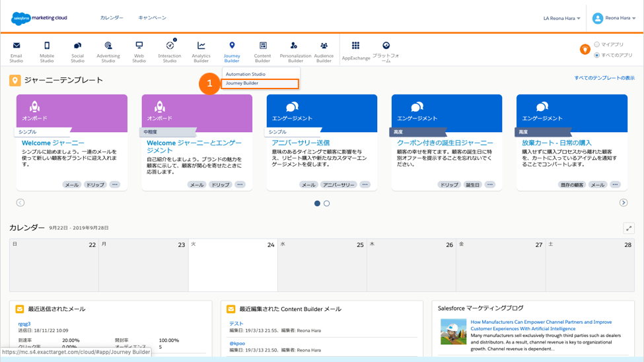Open the LA Reona Hara account dropdown
The image size is (644, 362).
click(562, 18)
